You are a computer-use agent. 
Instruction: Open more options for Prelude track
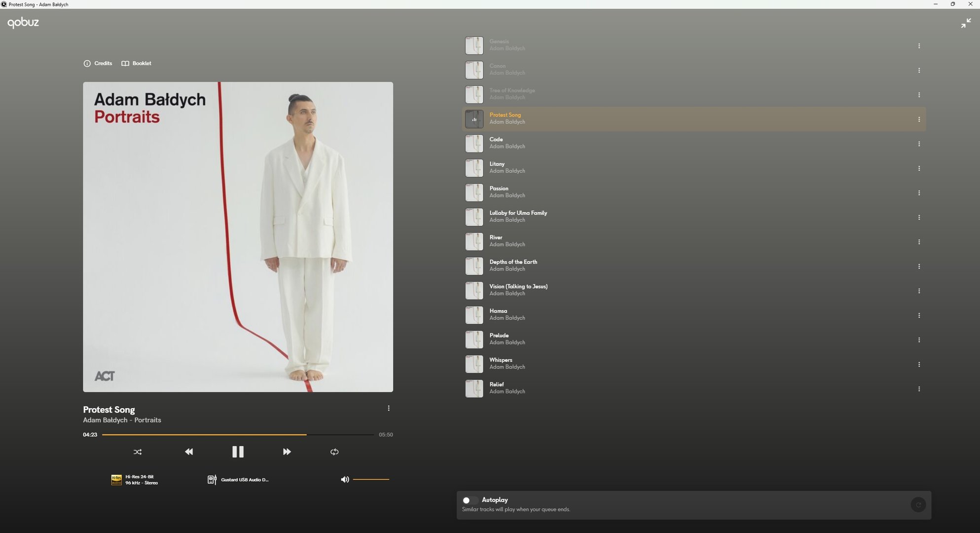coord(919,340)
